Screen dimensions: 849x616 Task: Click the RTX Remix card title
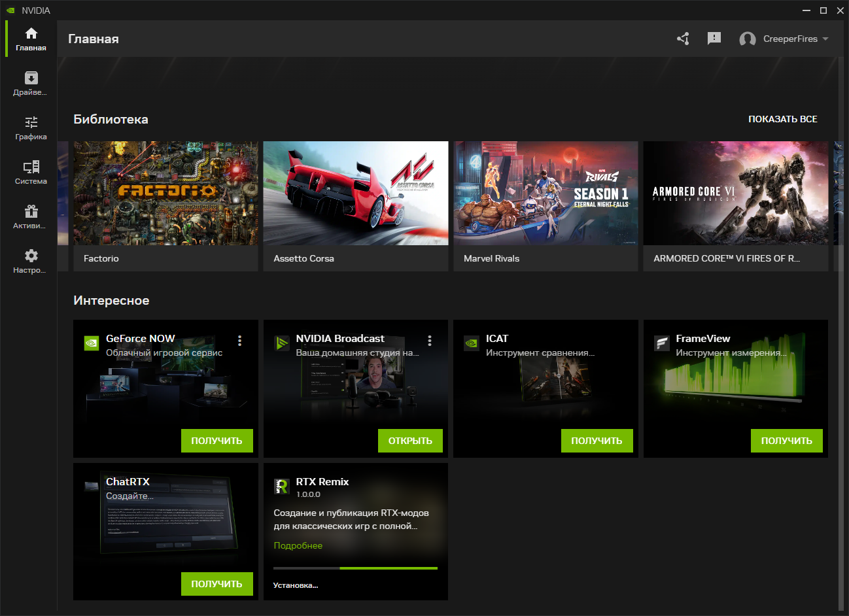(322, 481)
